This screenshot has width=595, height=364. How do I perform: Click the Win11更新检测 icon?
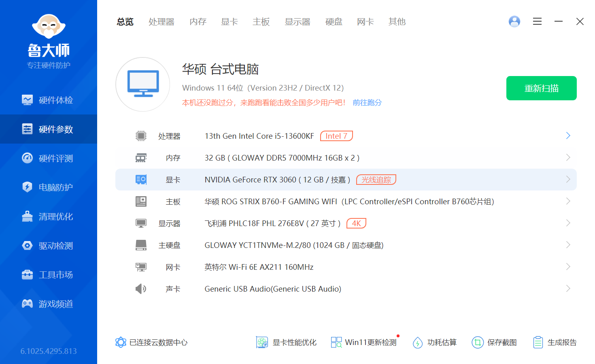pos(336,343)
